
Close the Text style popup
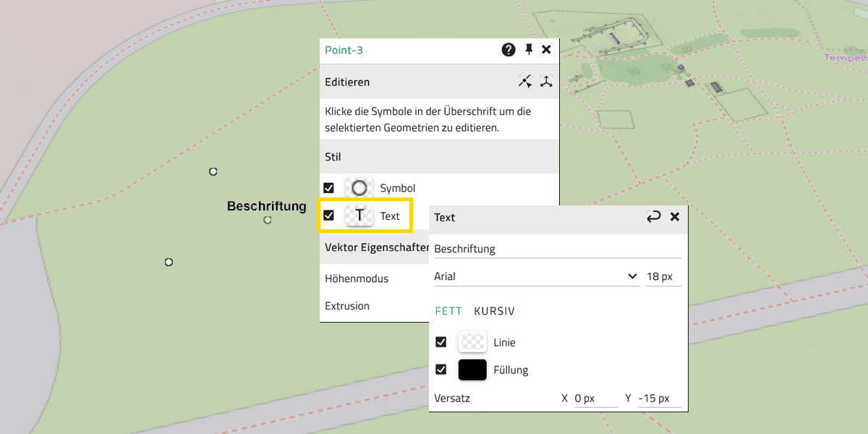675,217
